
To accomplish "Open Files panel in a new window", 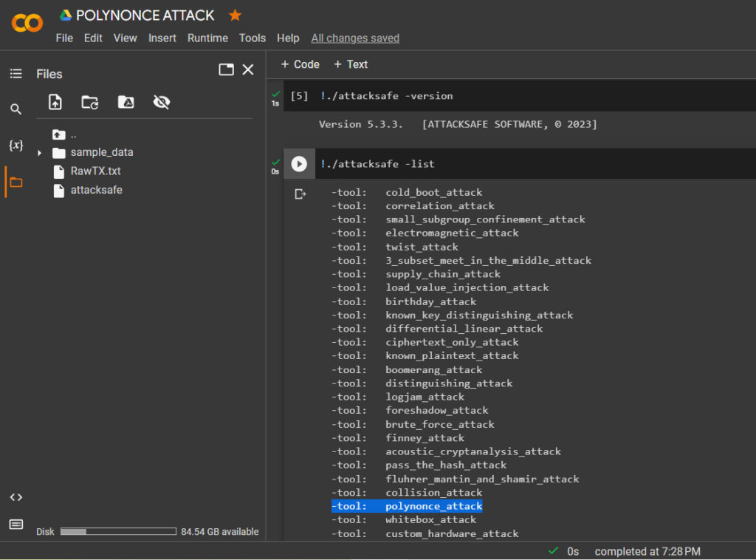I will (226, 70).
